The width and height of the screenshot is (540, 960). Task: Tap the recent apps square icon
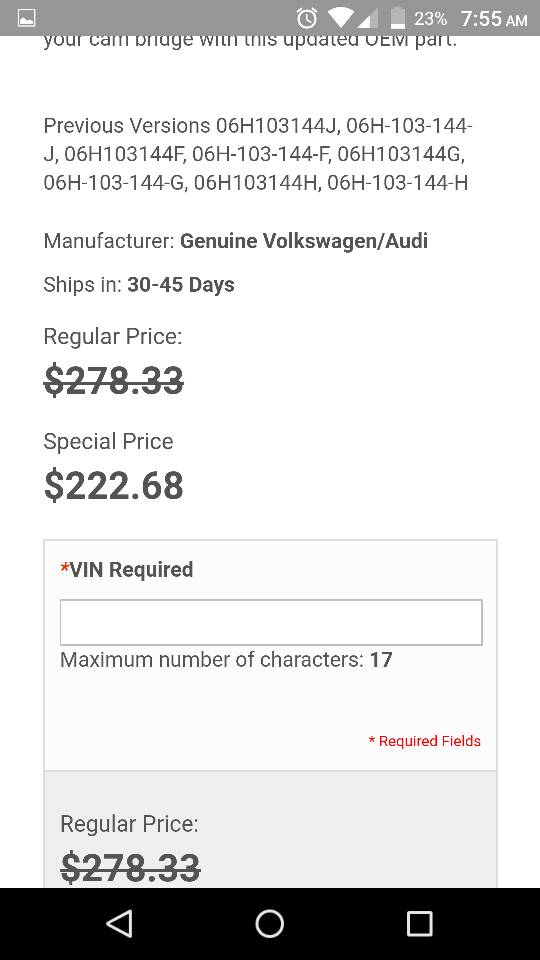click(419, 923)
